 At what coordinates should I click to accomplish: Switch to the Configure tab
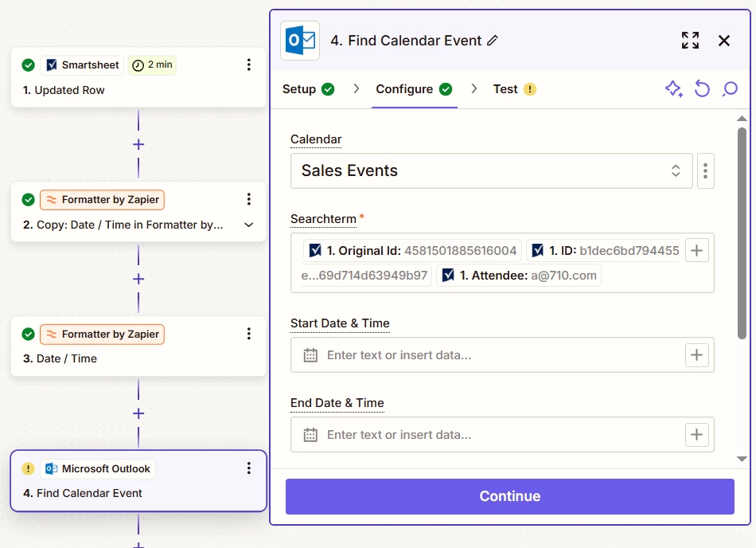[x=414, y=89]
